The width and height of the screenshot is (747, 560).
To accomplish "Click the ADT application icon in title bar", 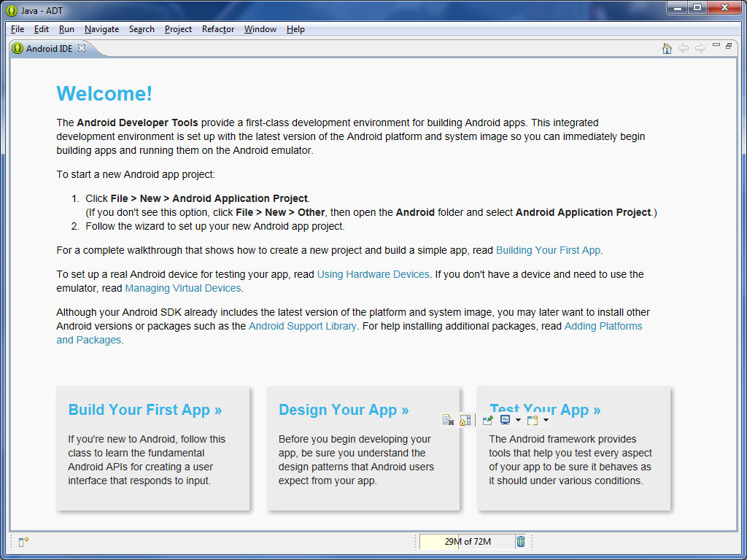I will click(x=12, y=10).
